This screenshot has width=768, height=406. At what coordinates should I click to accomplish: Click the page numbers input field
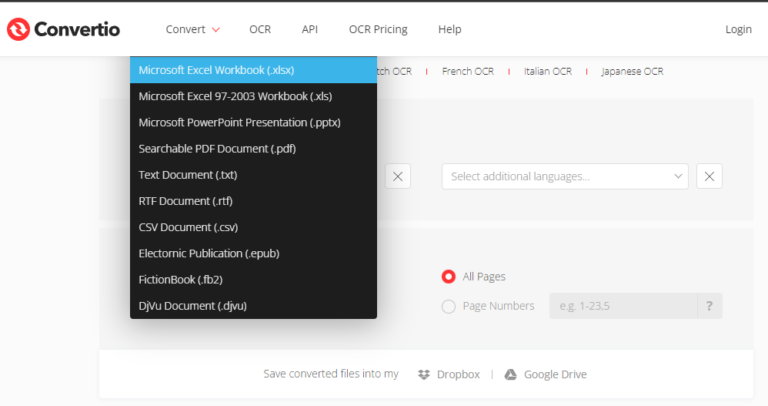pyautogui.click(x=622, y=306)
